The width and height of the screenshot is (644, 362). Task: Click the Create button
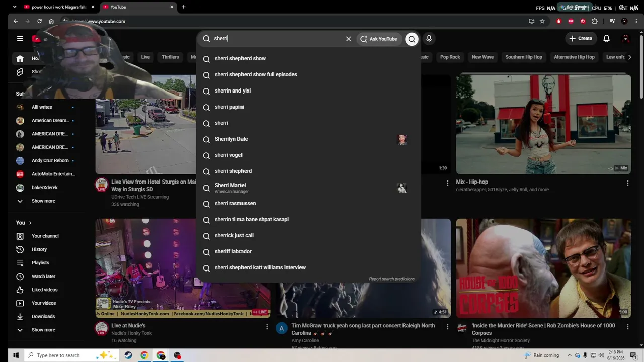tap(581, 38)
